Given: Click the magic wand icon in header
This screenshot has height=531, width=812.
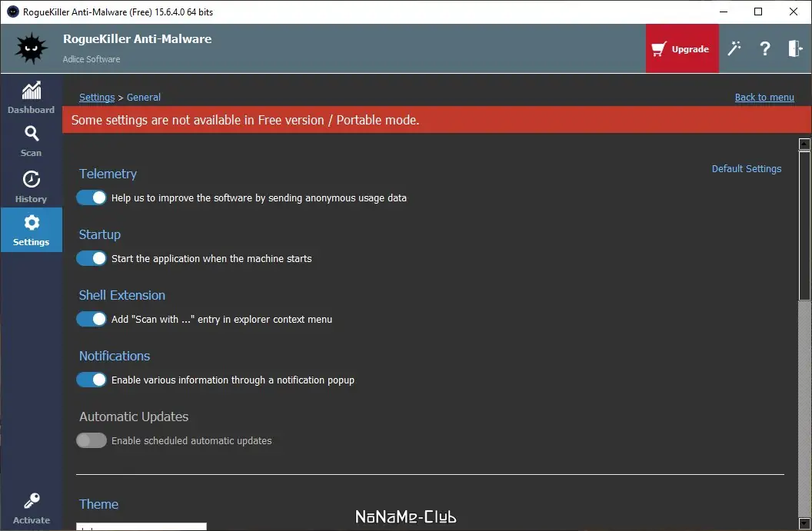Looking at the screenshot, I should 734,48.
